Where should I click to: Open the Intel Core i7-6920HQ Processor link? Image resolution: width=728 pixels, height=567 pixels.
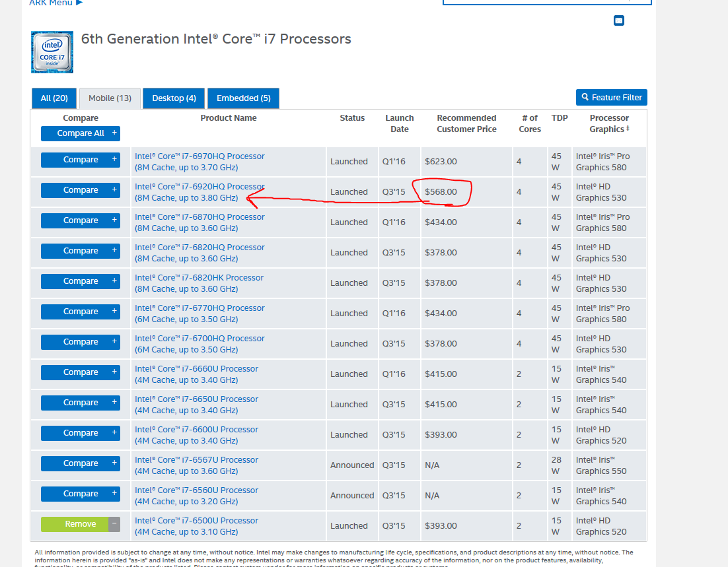200,192
